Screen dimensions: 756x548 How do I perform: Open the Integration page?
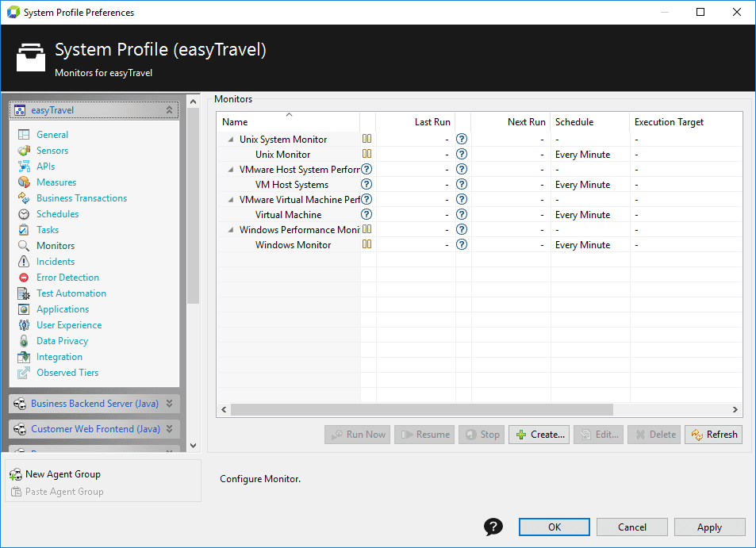coord(59,357)
